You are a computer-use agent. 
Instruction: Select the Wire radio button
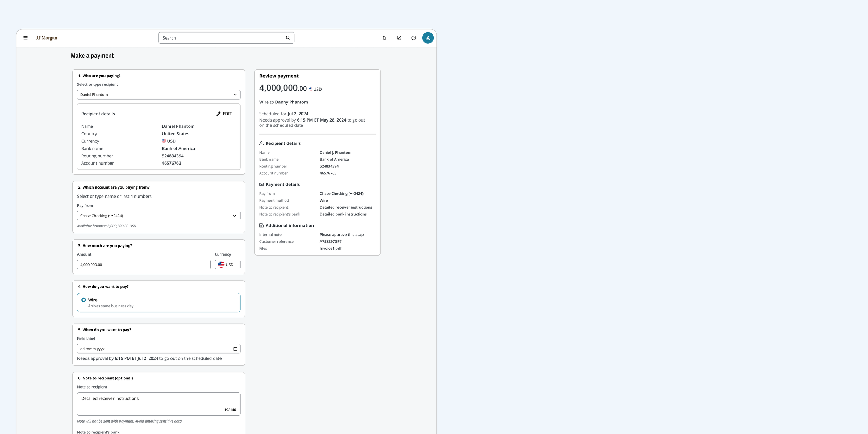tap(84, 300)
